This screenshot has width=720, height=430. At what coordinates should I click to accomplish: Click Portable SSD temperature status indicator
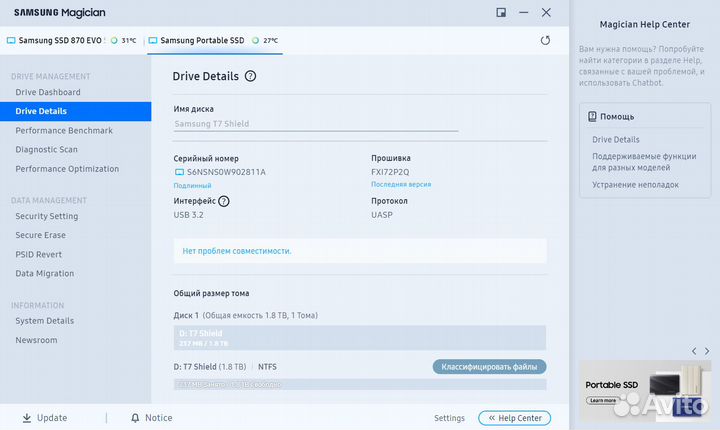256,40
